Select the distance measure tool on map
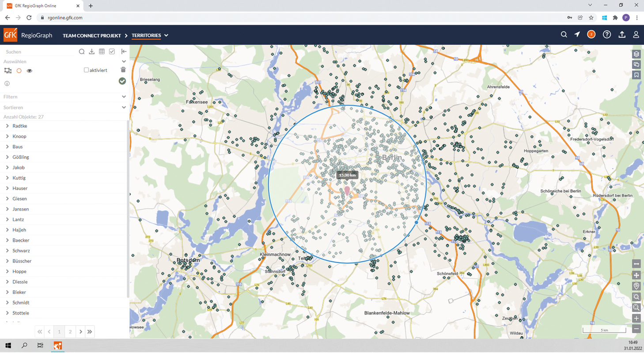 click(636, 264)
